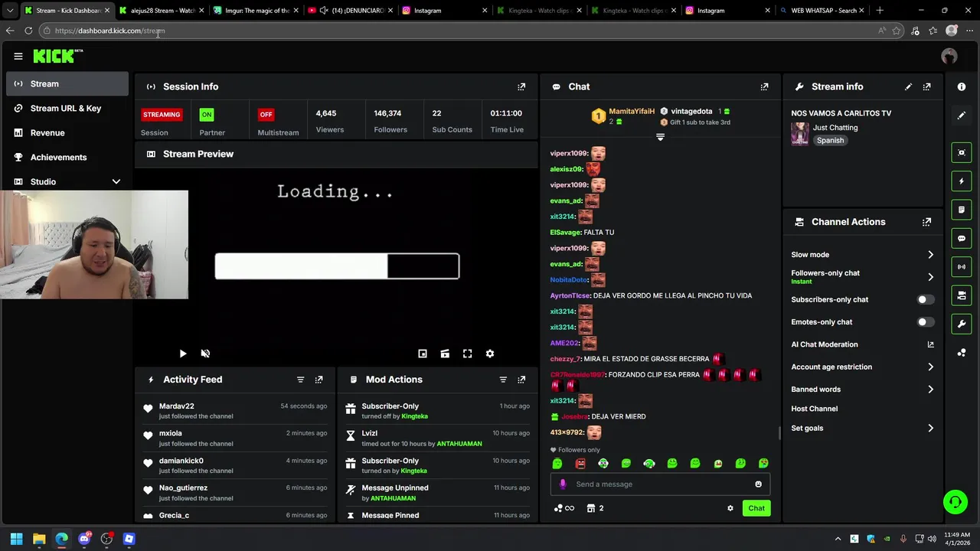The width and height of the screenshot is (980, 551).
Task: Click the pencil edit icon in right sidebar
Action: point(962,116)
